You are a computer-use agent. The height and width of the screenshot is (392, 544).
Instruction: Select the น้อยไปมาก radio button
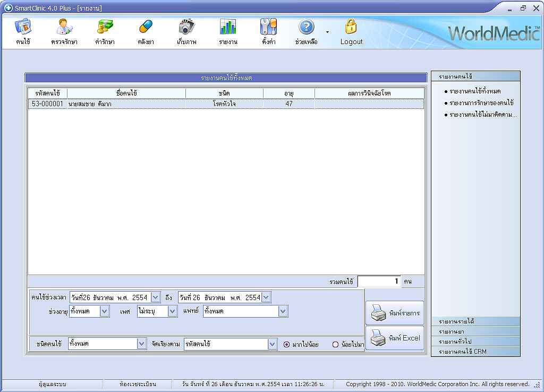335,344
